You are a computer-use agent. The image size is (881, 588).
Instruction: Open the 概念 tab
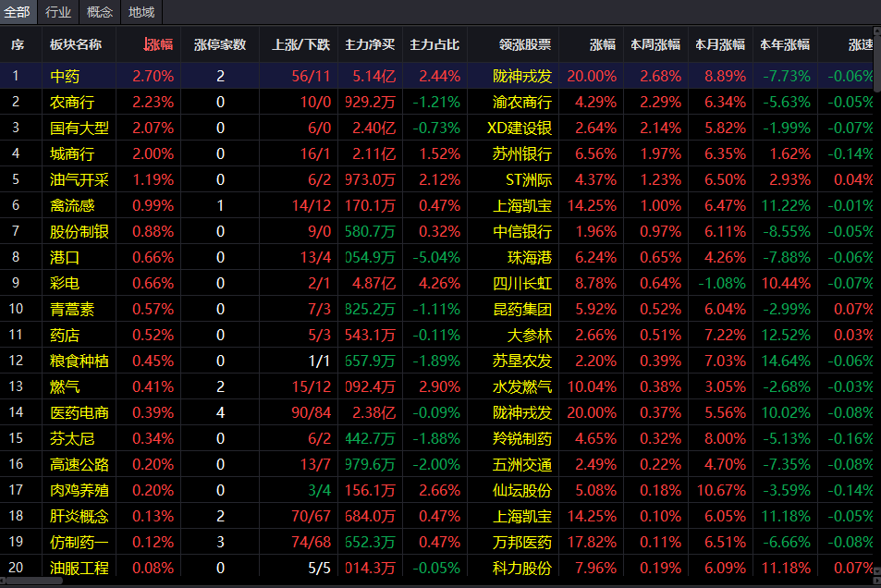pyautogui.click(x=100, y=12)
